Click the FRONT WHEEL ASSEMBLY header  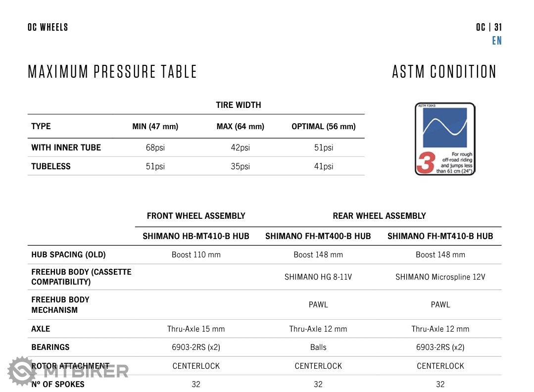click(196, 216)
